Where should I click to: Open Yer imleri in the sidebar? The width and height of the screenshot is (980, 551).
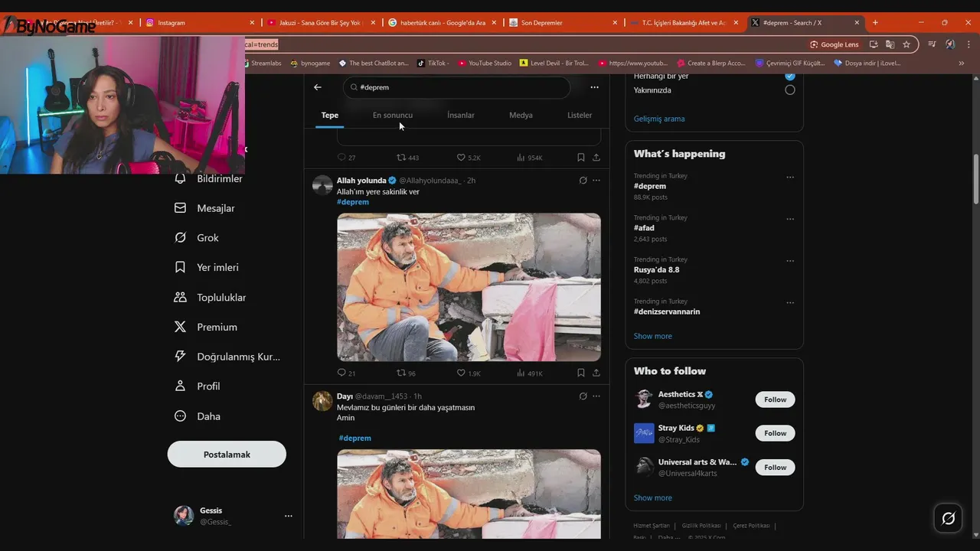click(206, 268)
